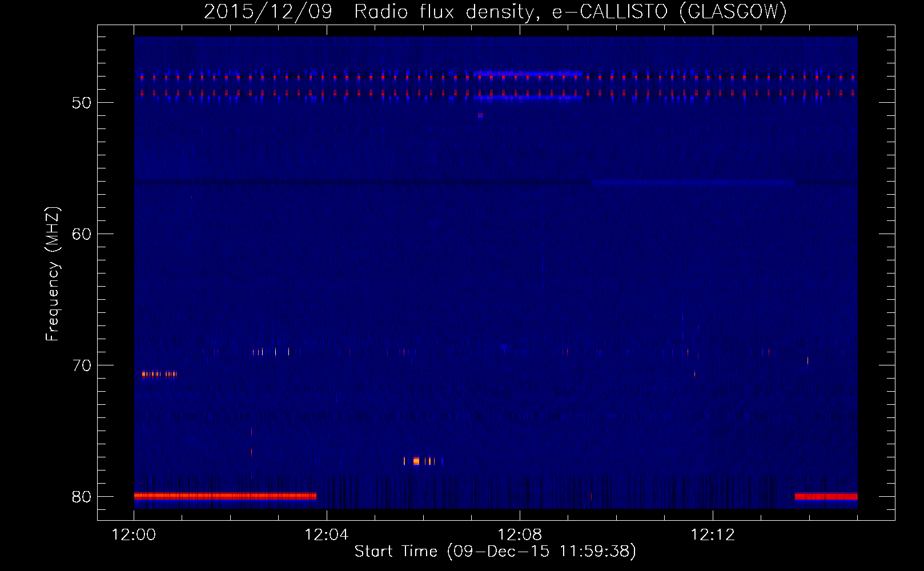The height and width of the screenshot is (571, 924).
Task: Click the orange burst near 77 MHz
Action: (416, 461)
